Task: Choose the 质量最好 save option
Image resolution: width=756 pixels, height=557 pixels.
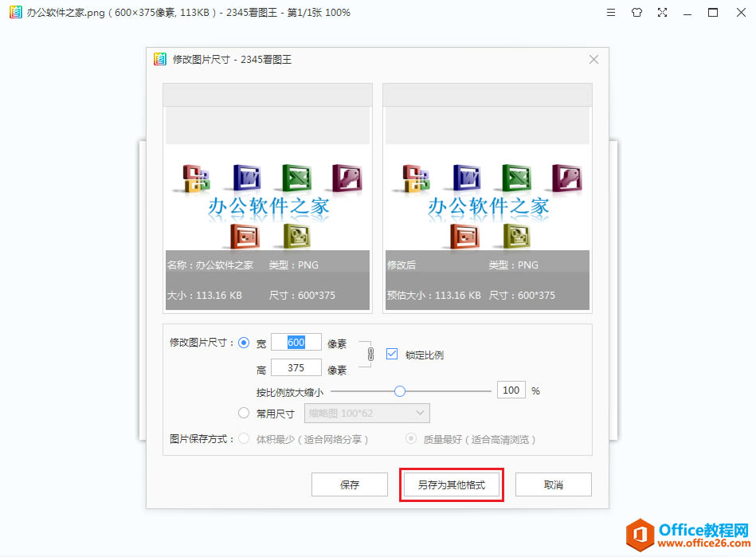Action: click(x=411, y=439)
